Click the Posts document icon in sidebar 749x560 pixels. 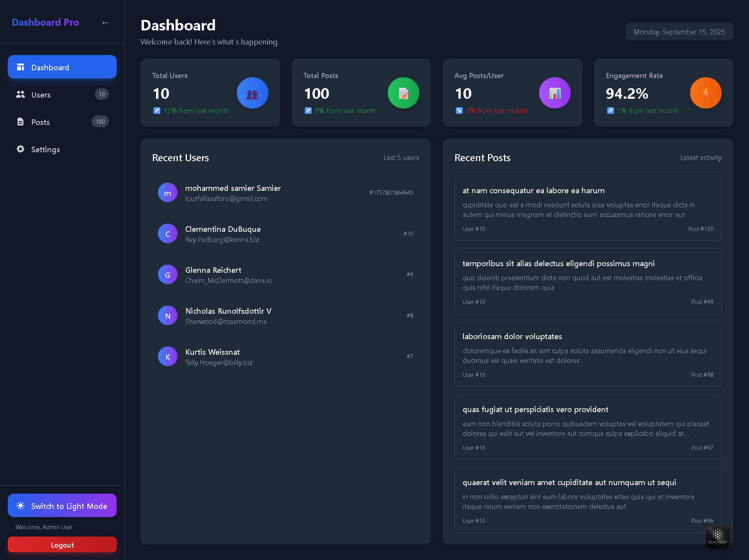coord(20,122)
